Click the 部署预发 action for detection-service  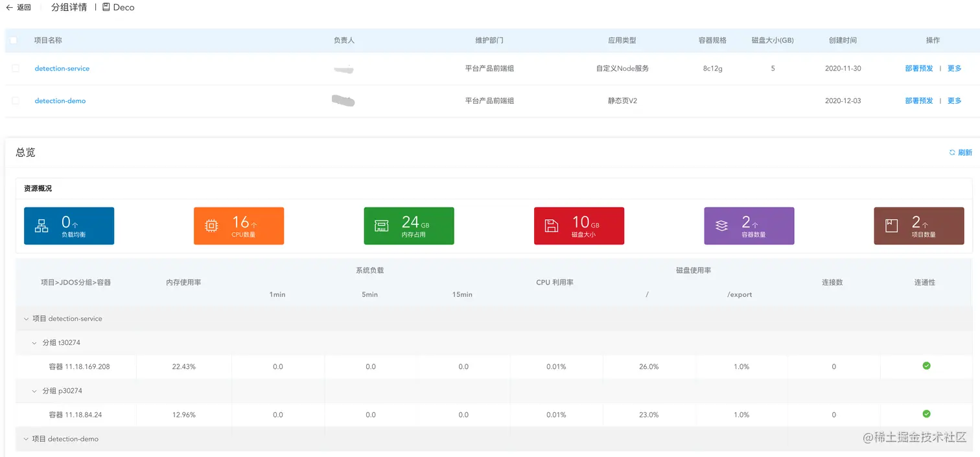918,67
